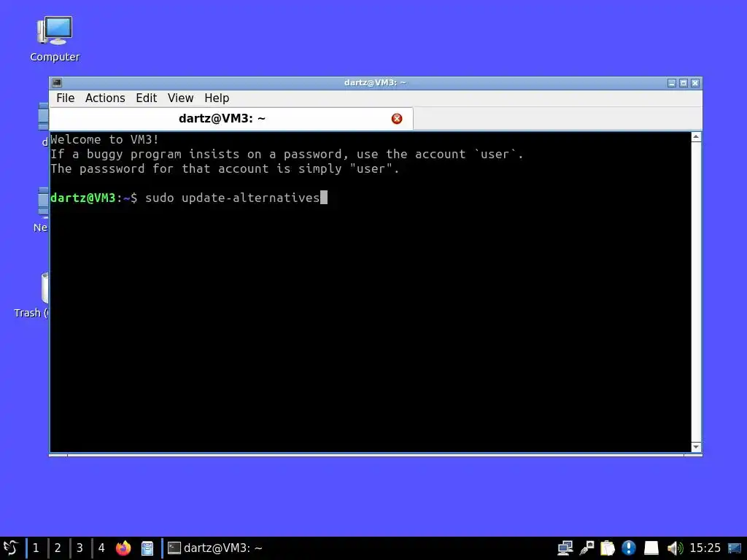
Task: Open the volume control speaker icon
Action: [675, 548]
